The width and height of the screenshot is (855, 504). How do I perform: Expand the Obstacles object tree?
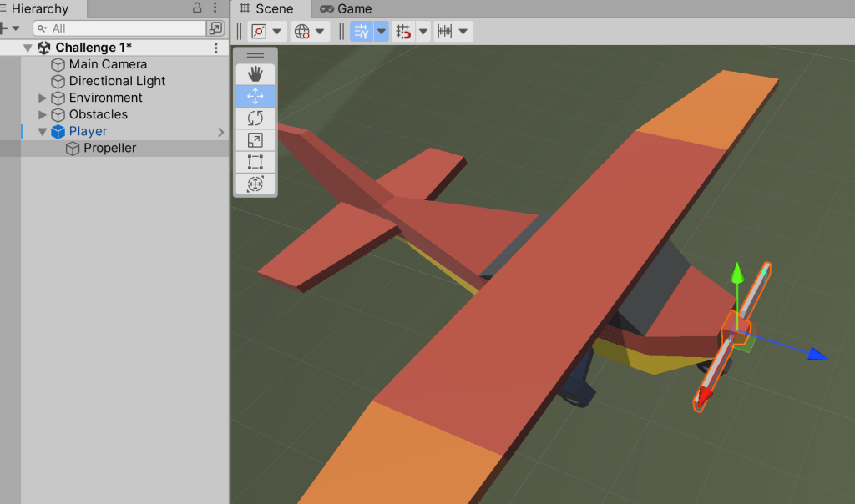click(x=43, y=114)
